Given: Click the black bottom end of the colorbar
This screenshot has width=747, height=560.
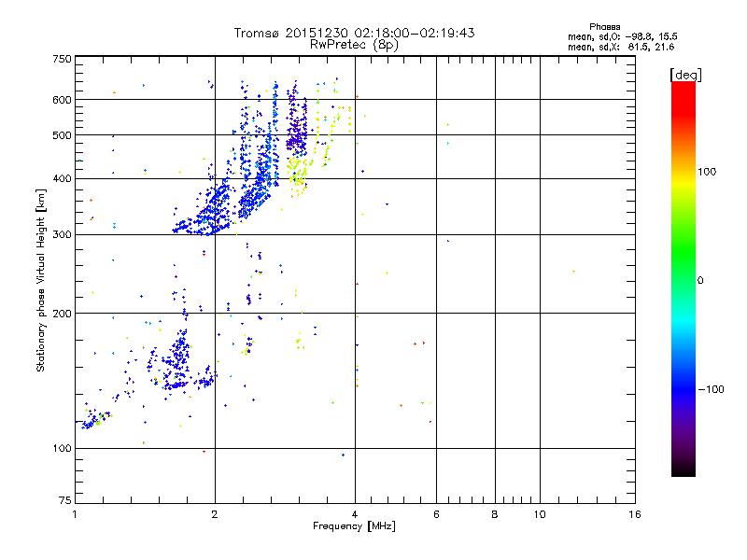Looking at the screenshot, I should 684,469.
